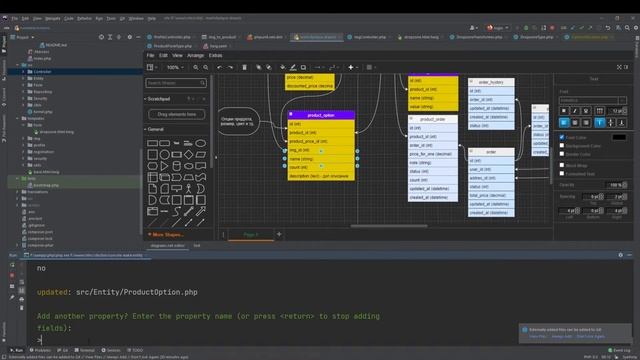Enable the Formatted Text checkbox
640x360 pixels.
tap(562, 173)
